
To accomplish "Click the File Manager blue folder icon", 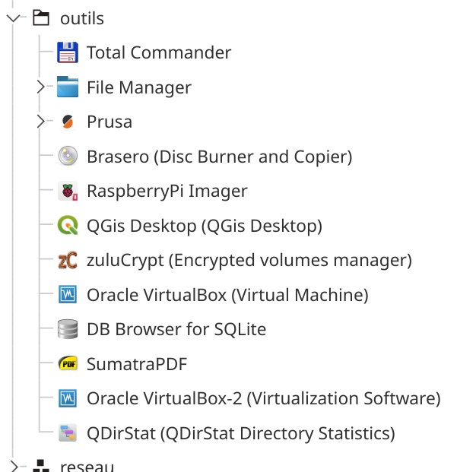I will coord(68,87).
